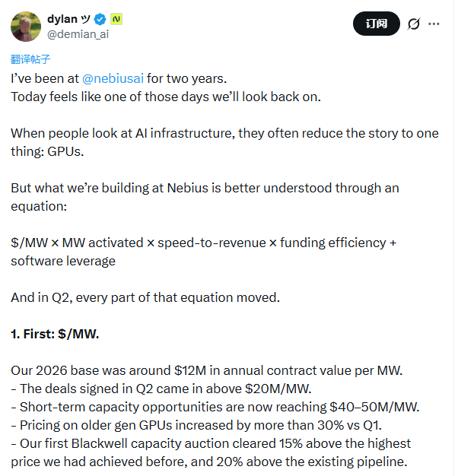Click the display name dylan ツ
Image resolution: width=458 pixels, height=476 pixels.
click(69, 19)
